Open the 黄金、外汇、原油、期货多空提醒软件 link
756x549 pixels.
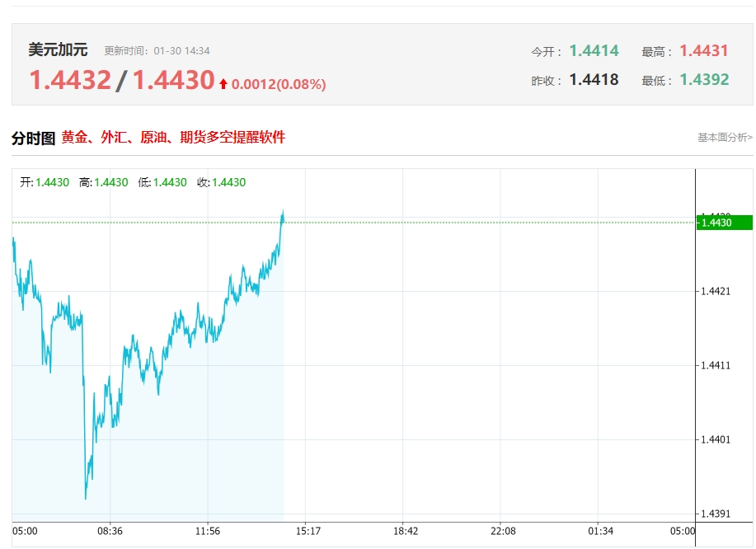(173, 138)
